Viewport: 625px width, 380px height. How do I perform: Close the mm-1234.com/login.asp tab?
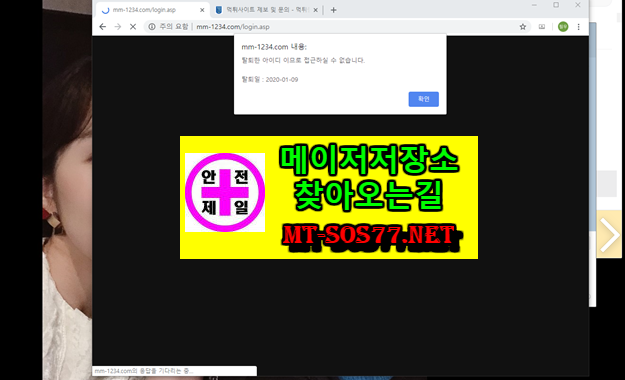[202, 10]
